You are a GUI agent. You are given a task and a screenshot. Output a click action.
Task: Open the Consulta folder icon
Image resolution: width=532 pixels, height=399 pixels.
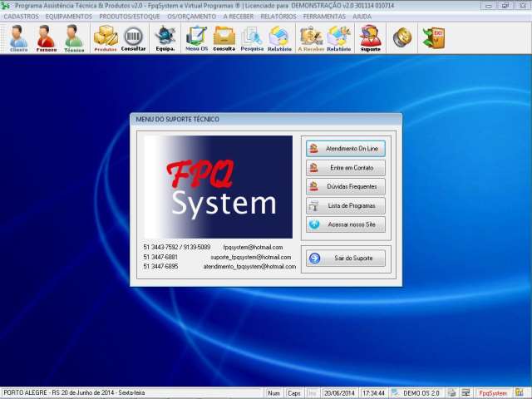click(x=224, y=38)
